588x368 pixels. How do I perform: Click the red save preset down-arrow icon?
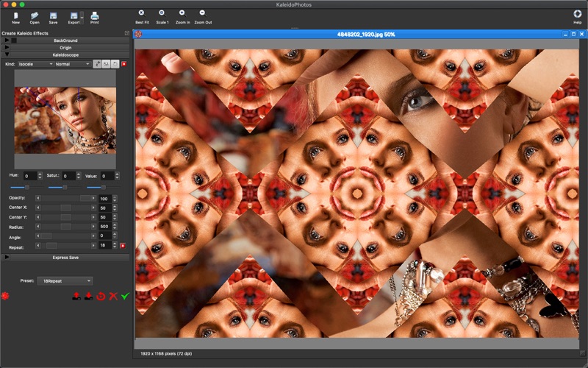[88, 297]
